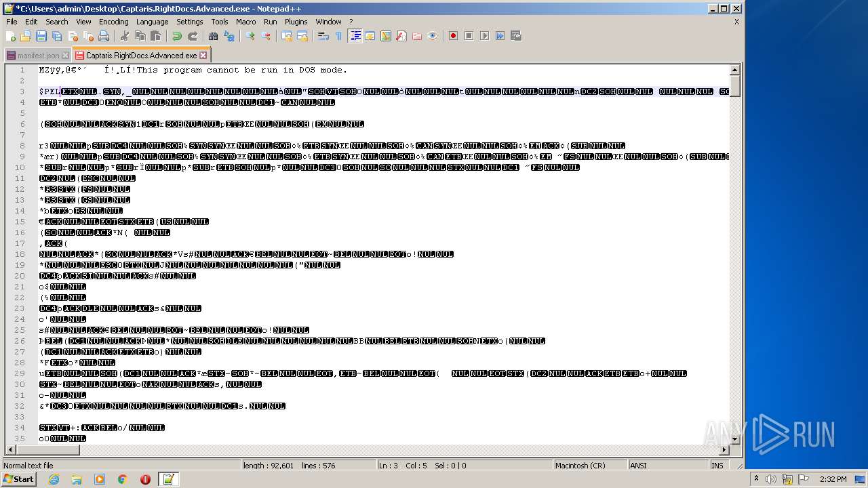Switch to the manifest.json tab
The height and width of the screenshot is (488, 868).
click(x=38, y=56)
